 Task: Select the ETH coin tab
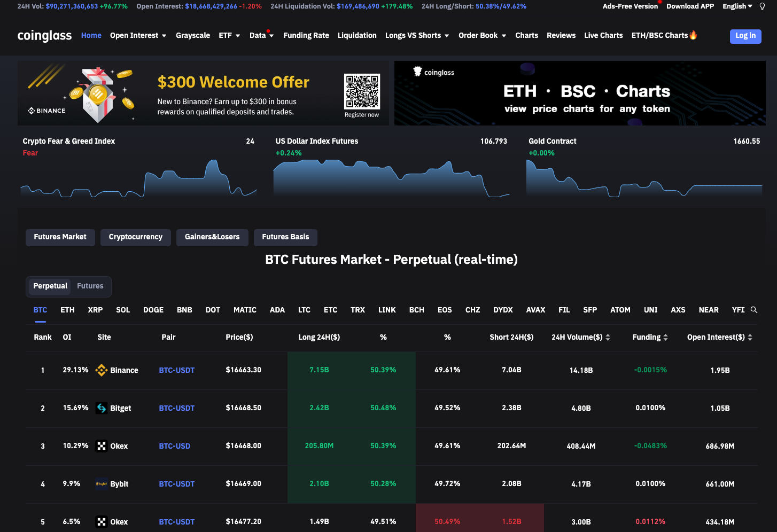coord(67,310)
